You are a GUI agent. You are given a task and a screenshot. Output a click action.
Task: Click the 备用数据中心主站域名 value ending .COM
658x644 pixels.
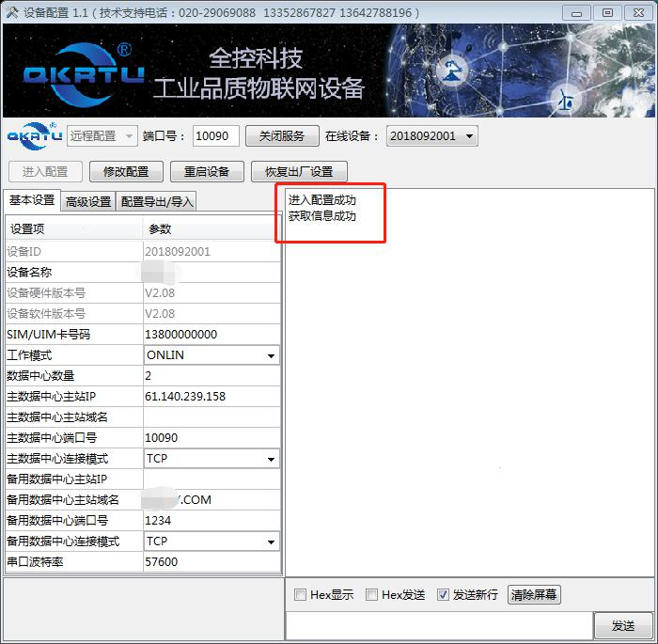[x=211, y=499]
